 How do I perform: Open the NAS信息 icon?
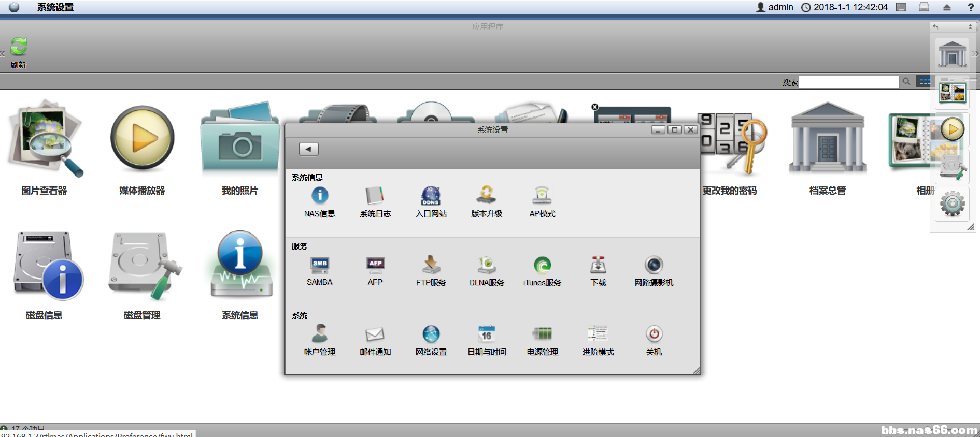319,196
